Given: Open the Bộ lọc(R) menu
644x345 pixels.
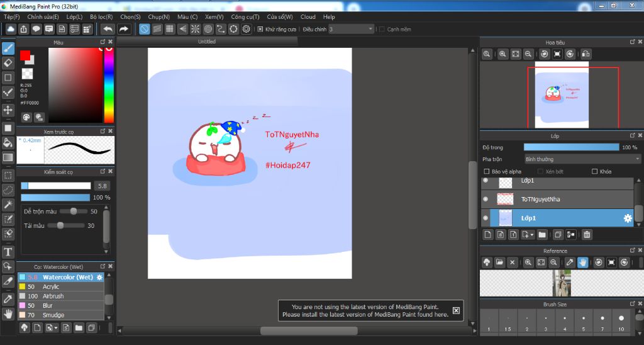Looking at the screenshot, I should click(101, 17).
